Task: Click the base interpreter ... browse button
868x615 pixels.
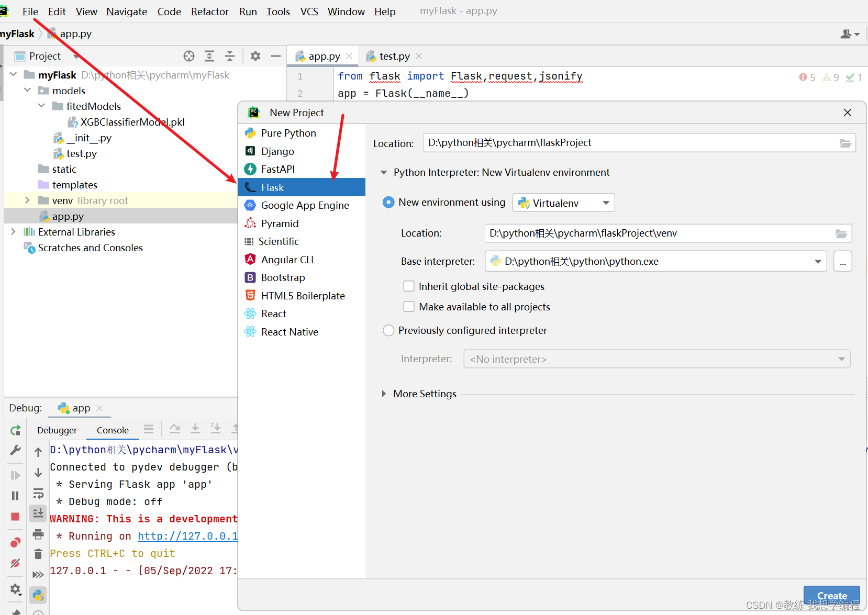Action: point(842,261)
